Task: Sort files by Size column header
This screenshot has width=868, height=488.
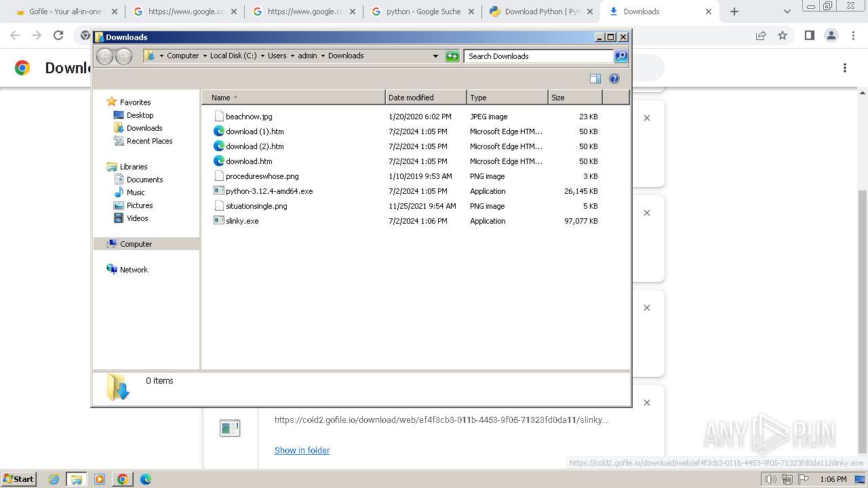Action: click(575, 98)
